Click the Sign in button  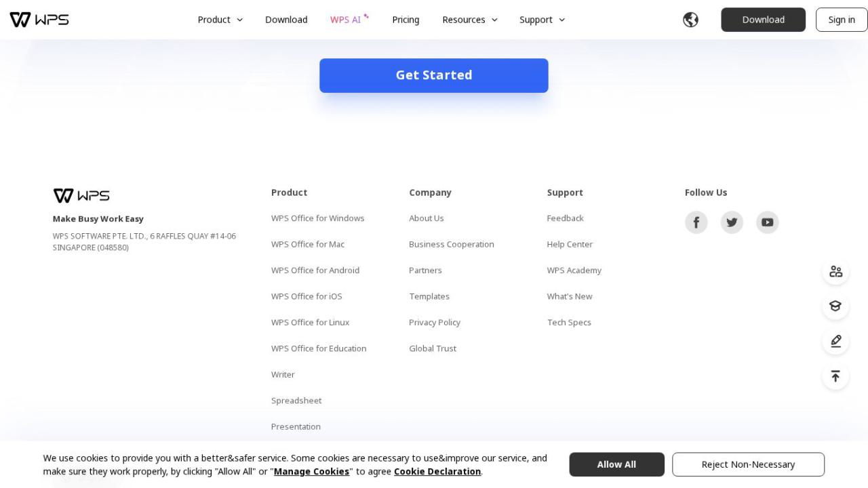pyautogui.click(x=841, y=20)
